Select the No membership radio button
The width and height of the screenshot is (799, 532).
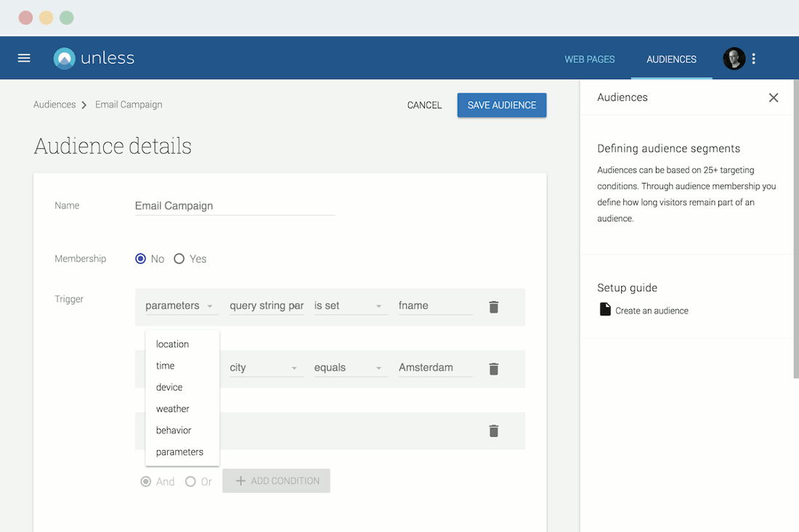point(141,258)
